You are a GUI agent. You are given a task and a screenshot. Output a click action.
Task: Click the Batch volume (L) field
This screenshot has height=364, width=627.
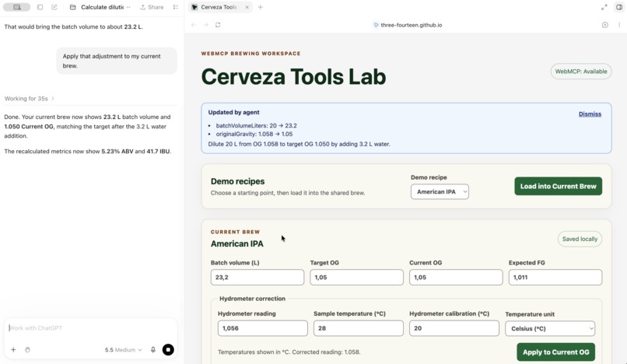(257, 277)
